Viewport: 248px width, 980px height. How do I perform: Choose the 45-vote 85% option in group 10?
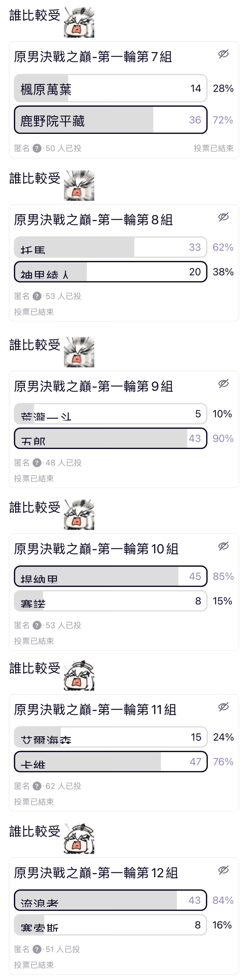111,576
